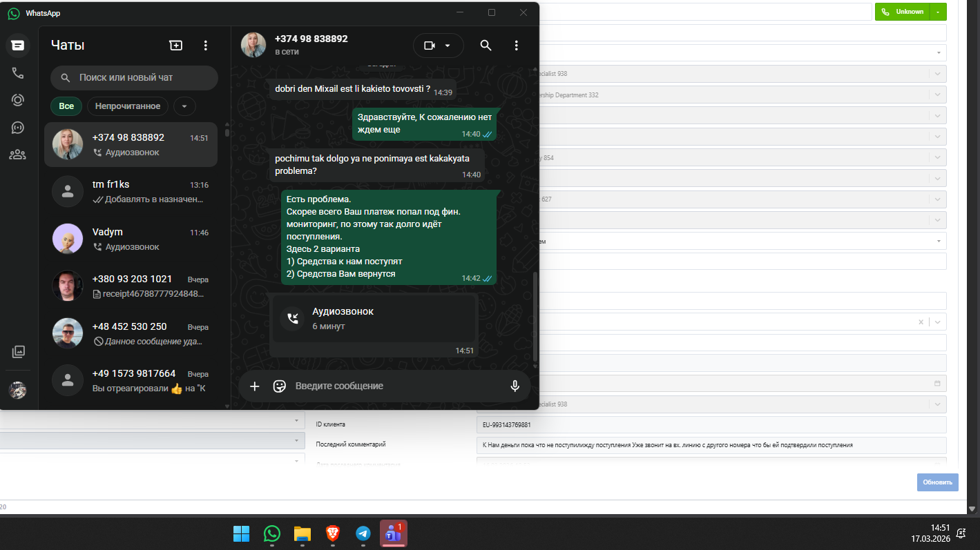
Task: Open the notification bell in system tray
Action: [961, 533]
